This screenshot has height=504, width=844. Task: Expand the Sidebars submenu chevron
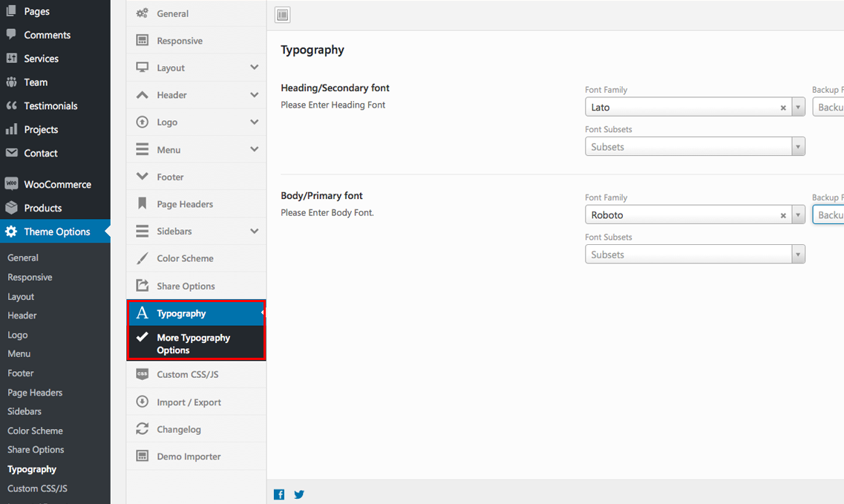coord(254,231)
